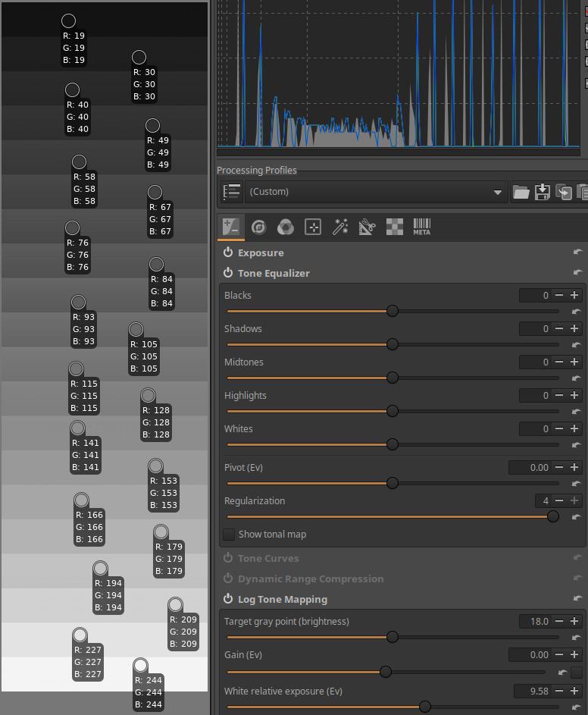588x715 pixels.
Task: Expand the Exposure section header
Action: tap(261, 252)
